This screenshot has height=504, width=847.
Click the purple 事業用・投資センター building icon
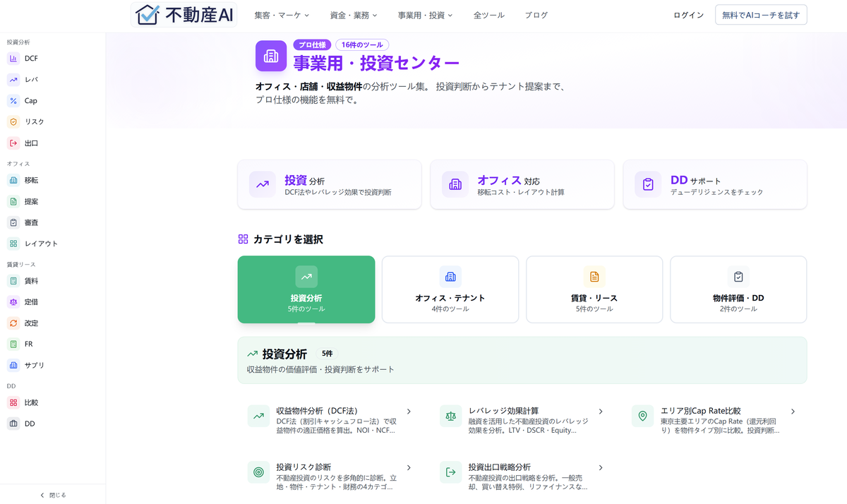[271, 56]
